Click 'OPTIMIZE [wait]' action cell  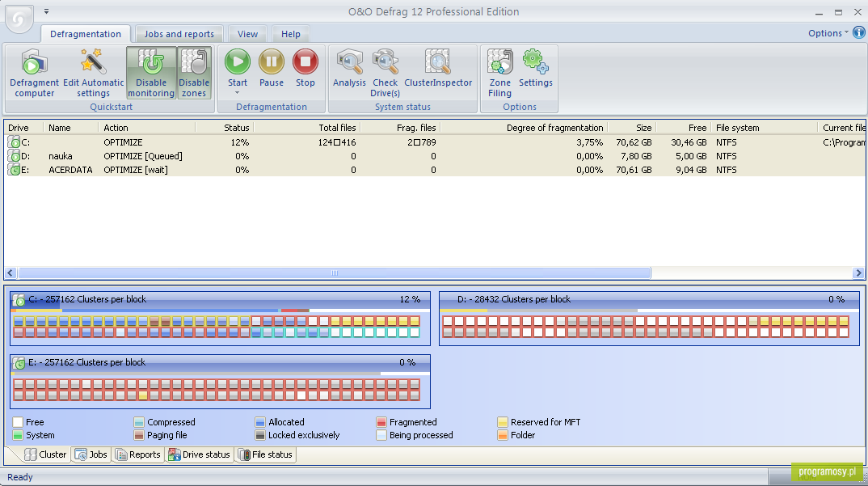[136, 170]
